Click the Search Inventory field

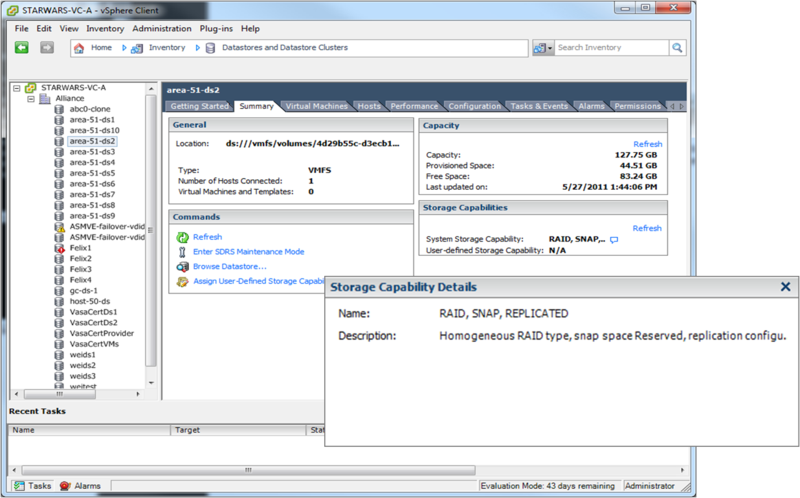click(x=611, y=47)
